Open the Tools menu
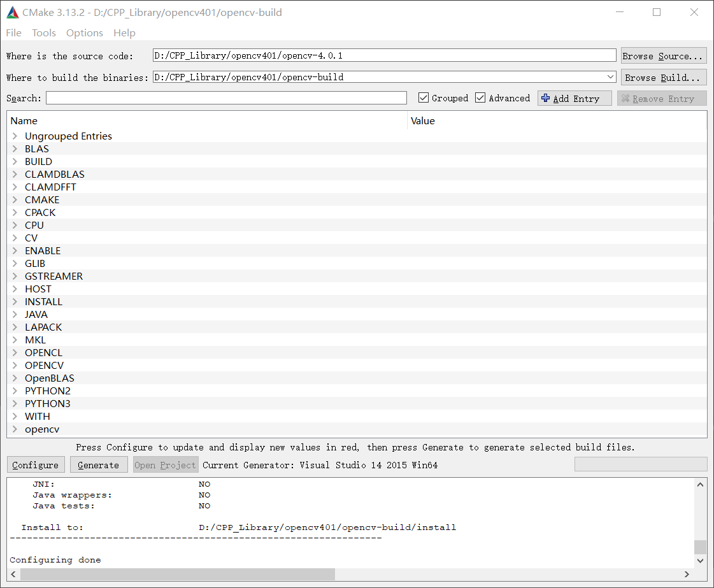Viewport: 714px width, 588px height. click(x=43, y=32)
